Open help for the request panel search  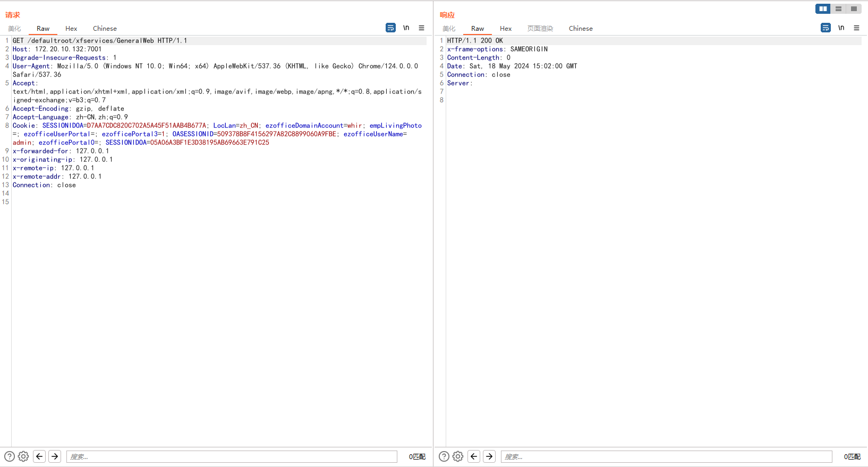pos(10,456)
